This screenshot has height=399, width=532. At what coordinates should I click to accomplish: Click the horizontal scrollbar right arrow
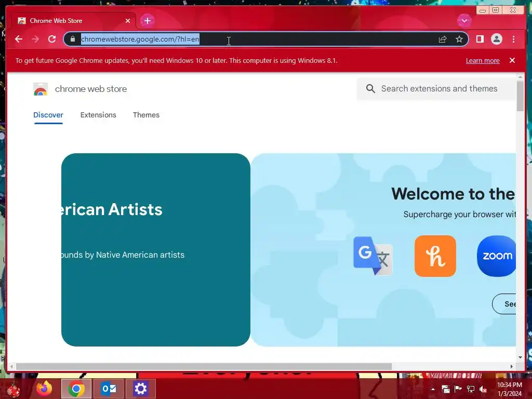click(x=512, y=366)
